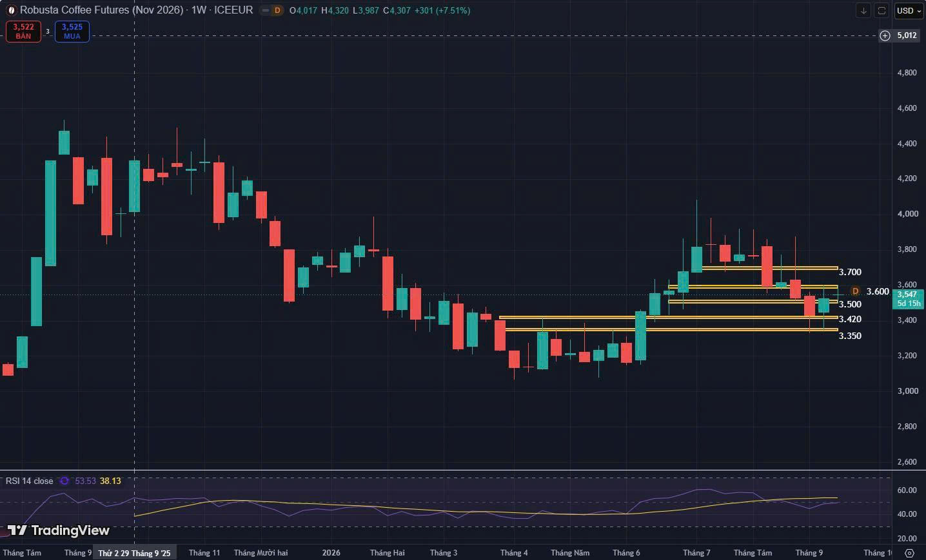Click the purple RSI refresh icon
Viewport: 926px width, 560px height.
pyautogui.click(x=64, y=481)
